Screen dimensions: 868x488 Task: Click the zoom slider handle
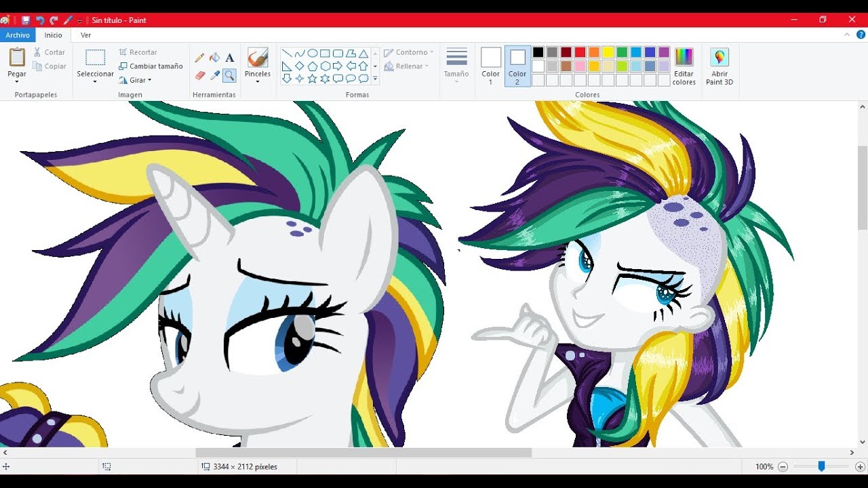pyautogui.click(x=821, y=466)
